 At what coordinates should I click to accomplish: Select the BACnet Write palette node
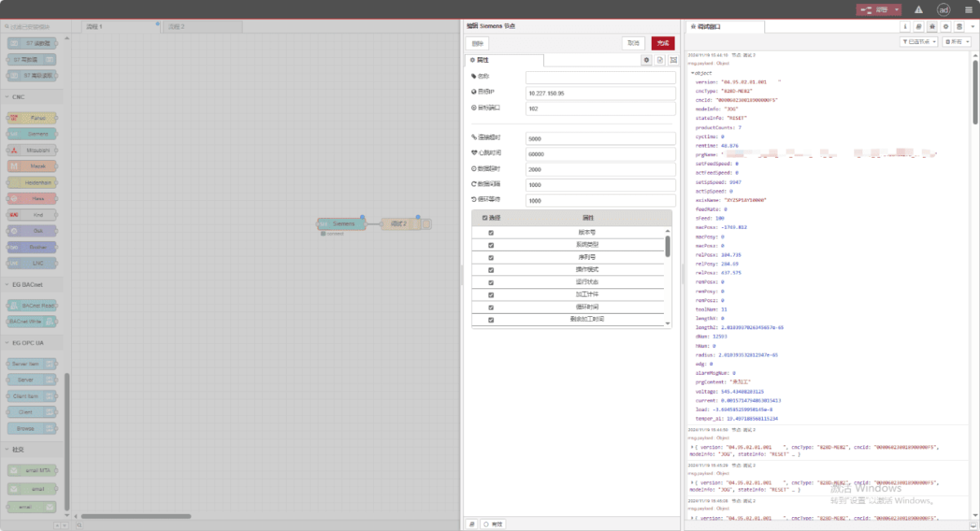[x=32, y=321]
